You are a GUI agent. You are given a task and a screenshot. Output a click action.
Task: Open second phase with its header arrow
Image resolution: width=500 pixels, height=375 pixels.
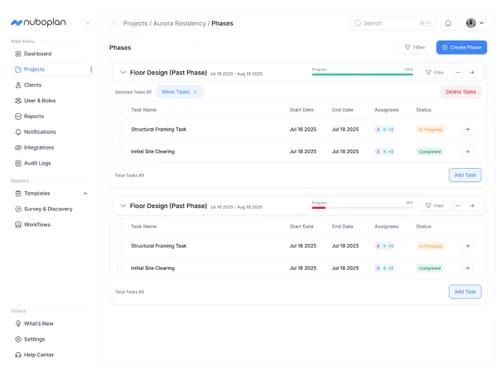click(x=472, y=206)
